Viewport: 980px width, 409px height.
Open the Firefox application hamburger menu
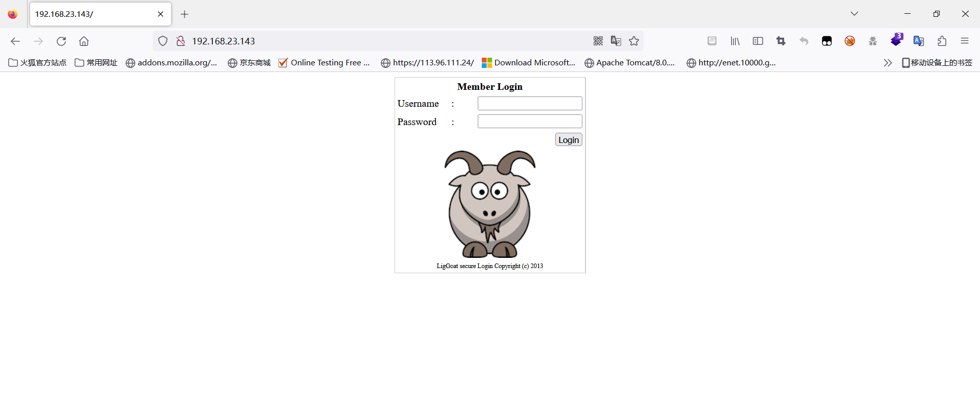(965, 41)
